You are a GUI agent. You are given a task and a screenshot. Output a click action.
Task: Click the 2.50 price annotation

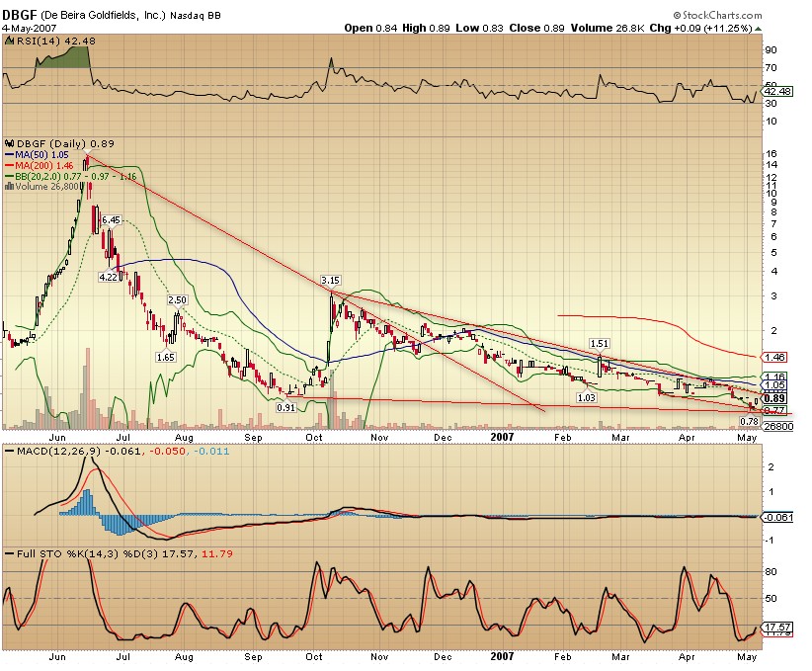click(x=177, y=300)
